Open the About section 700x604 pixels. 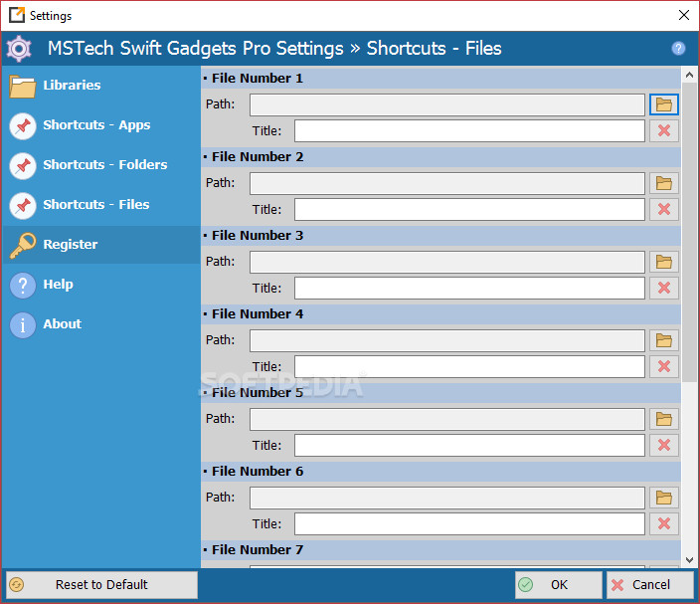pos(101,324)
